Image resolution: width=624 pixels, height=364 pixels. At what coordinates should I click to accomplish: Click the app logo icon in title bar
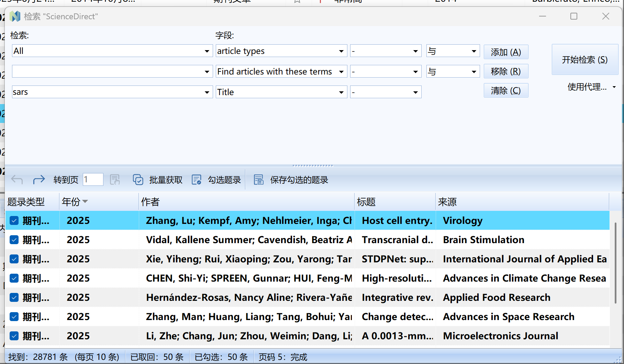(15, 16)
